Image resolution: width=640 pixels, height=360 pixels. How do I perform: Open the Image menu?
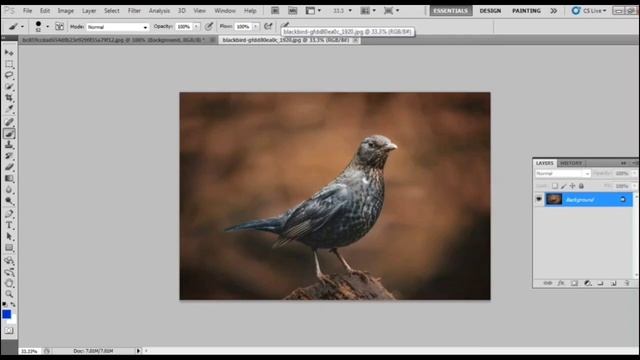65,11
